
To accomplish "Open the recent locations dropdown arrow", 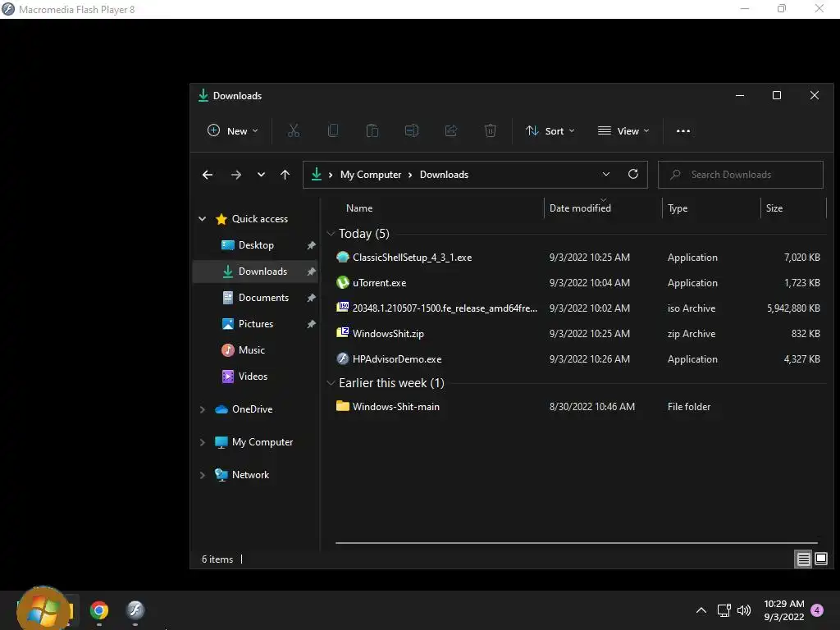I will tap(261, 175).
